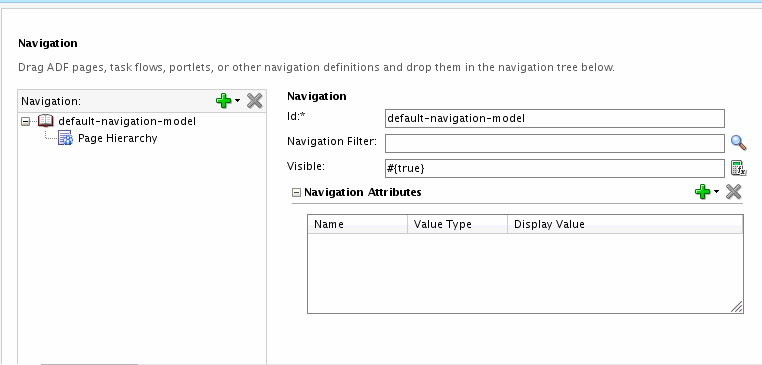Click the Name column header

tap(358, 225)
